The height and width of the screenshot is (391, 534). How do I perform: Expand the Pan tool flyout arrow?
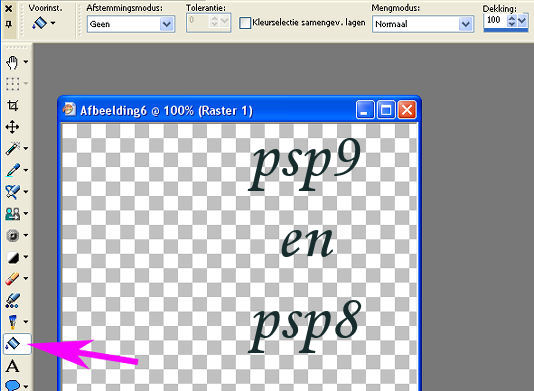click(26, 62)
